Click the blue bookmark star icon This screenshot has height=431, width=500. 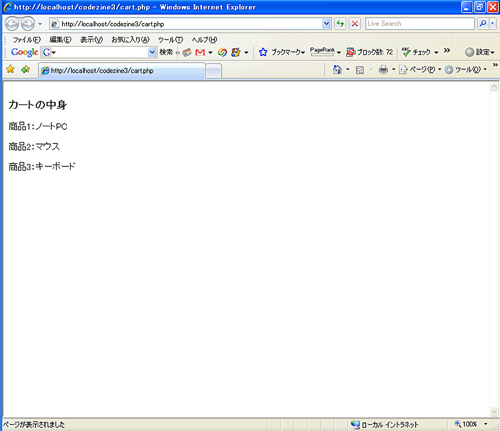pyautogui.click(x=263, y=52)
